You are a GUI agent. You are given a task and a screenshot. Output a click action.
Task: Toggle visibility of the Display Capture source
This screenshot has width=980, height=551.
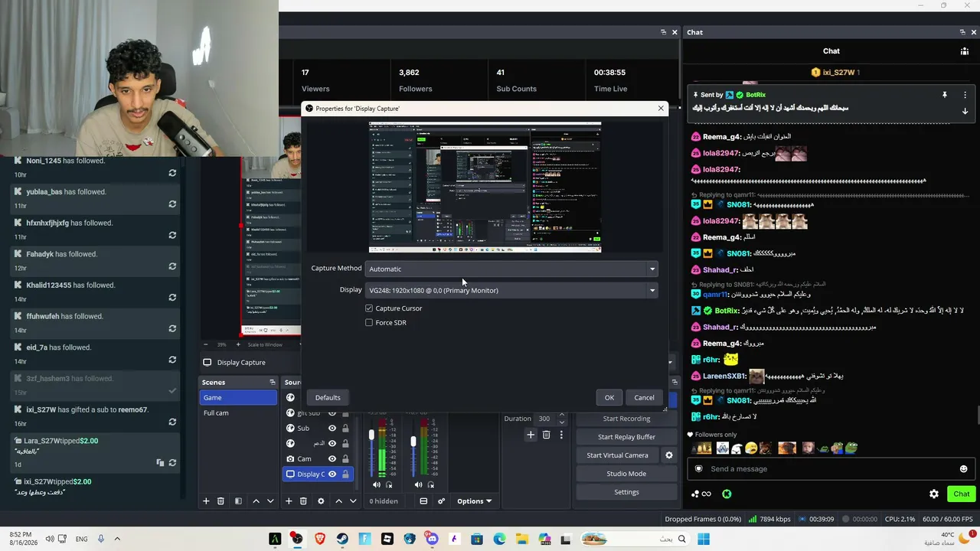point(332,474)
